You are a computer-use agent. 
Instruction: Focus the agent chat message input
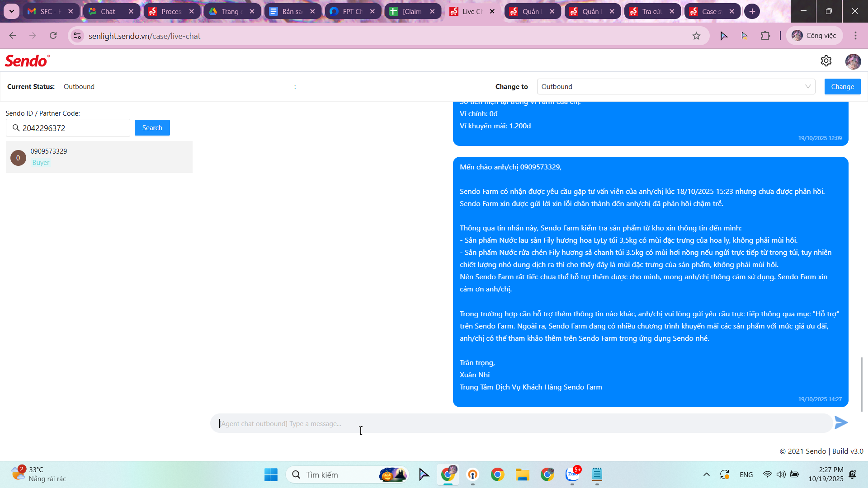(x=520, y=423)
